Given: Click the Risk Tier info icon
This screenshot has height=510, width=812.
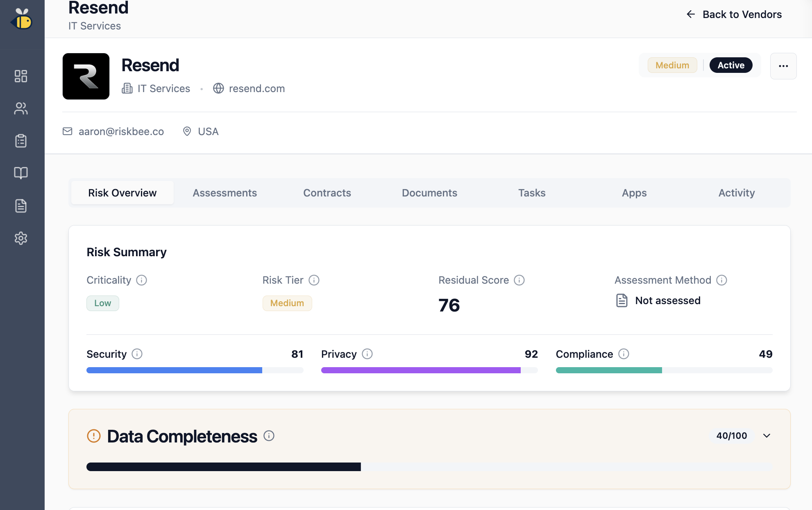Looking at the screenshot, I should [x=314, y=280].
